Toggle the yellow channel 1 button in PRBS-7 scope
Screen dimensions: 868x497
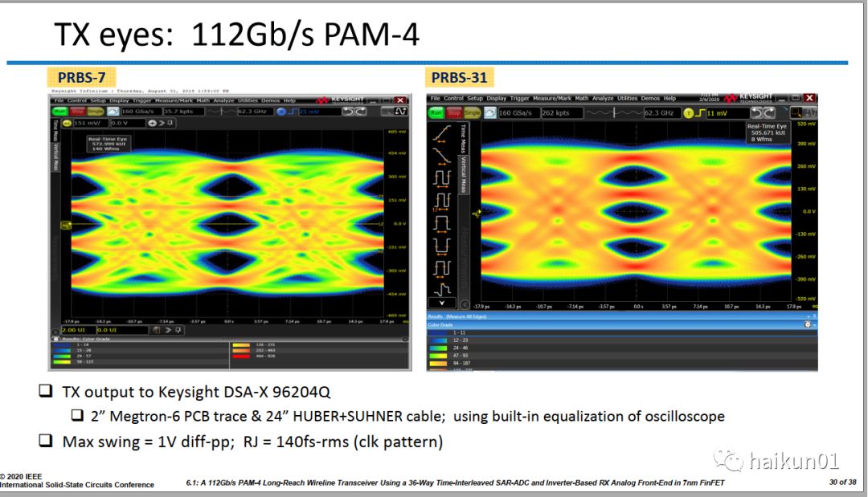pos(66,123)
